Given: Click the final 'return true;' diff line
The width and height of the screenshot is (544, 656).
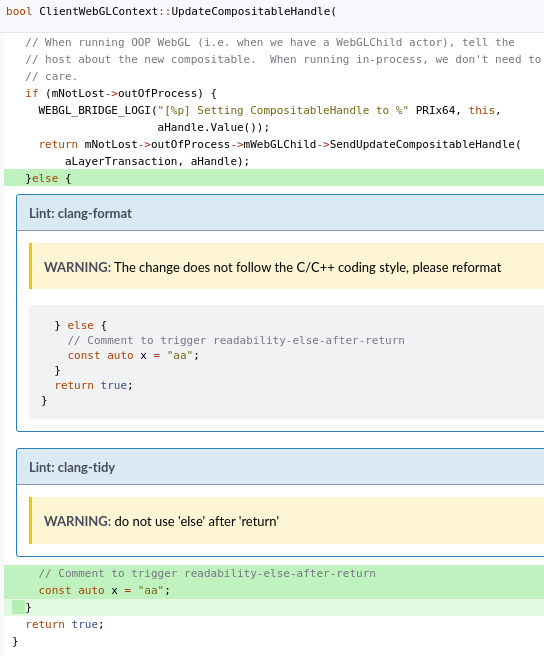Looking at the screenshot, I should [64, 624].
